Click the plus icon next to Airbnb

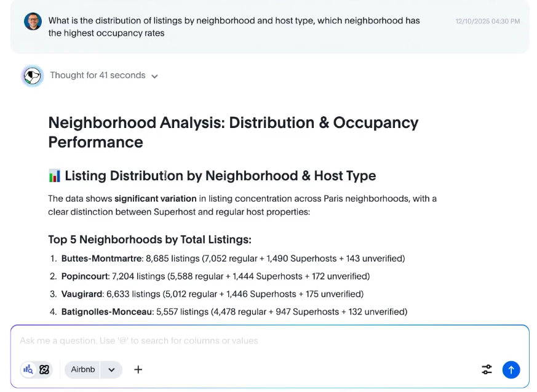138,369
